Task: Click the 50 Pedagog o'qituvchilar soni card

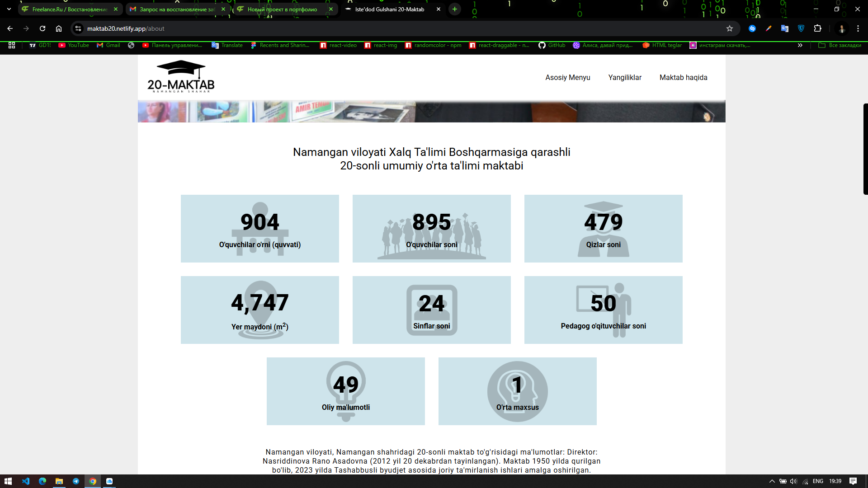Action: tap(604, 310)
